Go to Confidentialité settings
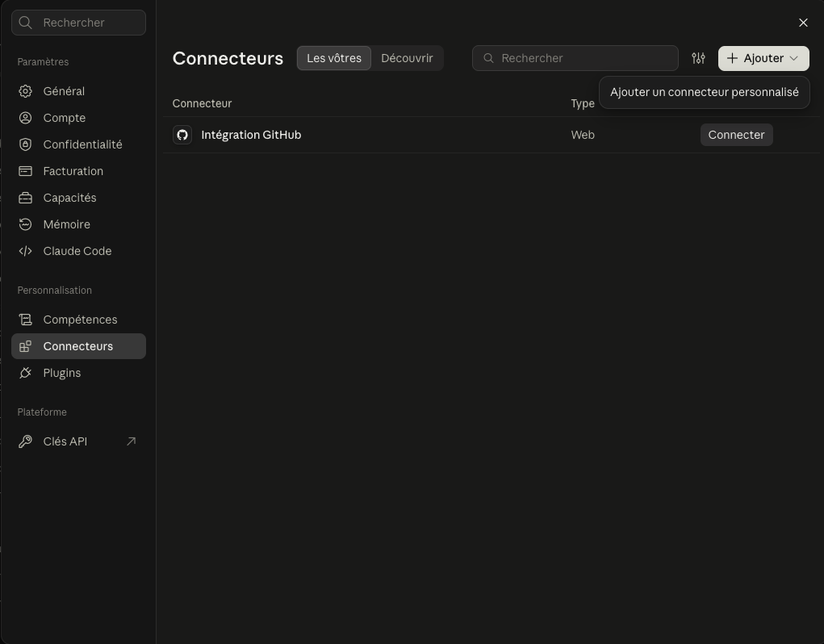Viewport: 824px width, 644px height. click(78, 144)
